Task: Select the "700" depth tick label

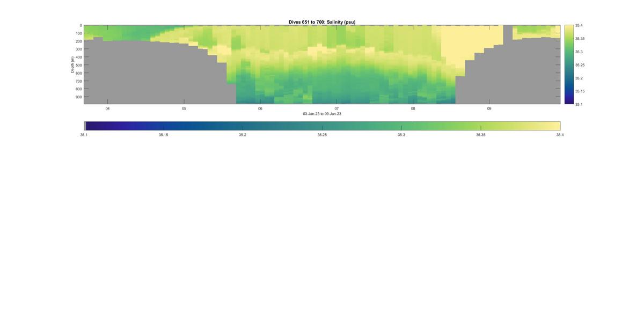Action: (78, 81)
